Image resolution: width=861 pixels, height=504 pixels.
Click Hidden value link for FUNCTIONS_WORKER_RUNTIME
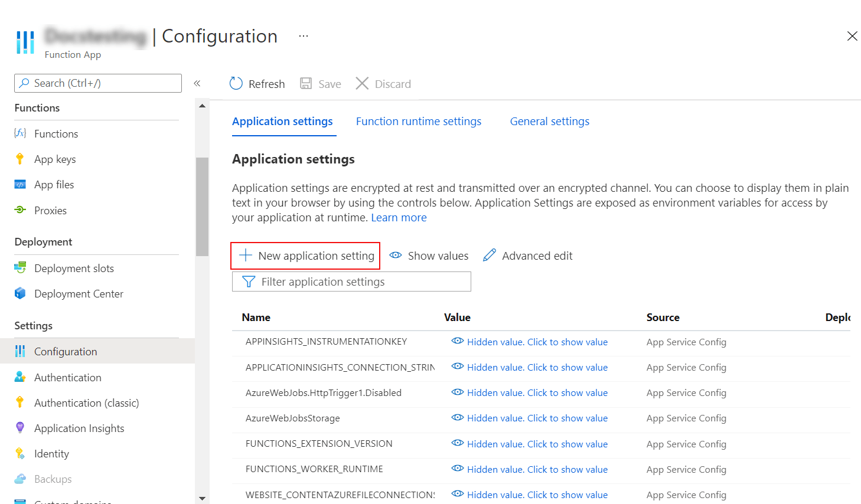coord(537,469)
